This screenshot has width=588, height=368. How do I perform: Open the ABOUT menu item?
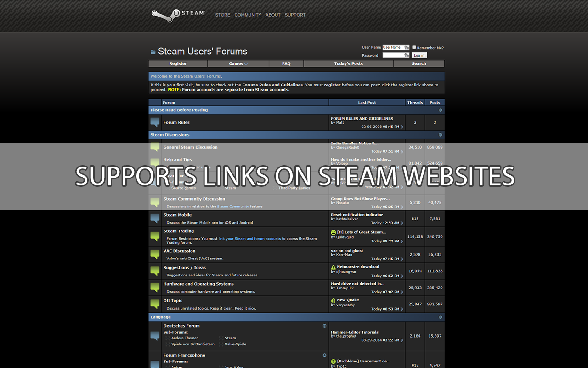tap(273, 15)
